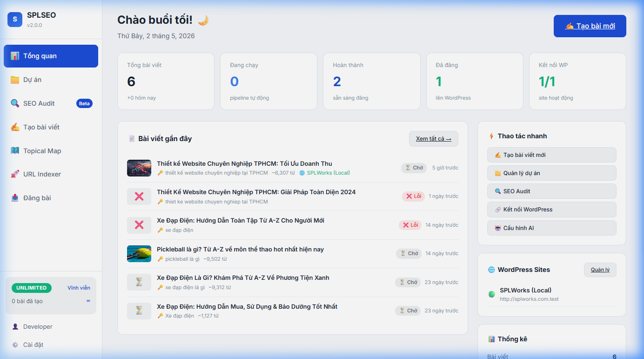Open the SEO Audit sidebar menu
The height and width of the screenshot is (359, 644).
click(51, 103)
